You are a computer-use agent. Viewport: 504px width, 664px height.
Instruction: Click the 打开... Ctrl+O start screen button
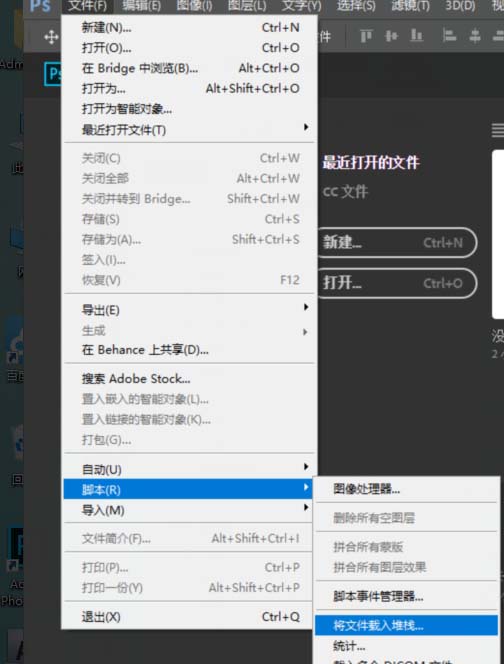point(397,283)
